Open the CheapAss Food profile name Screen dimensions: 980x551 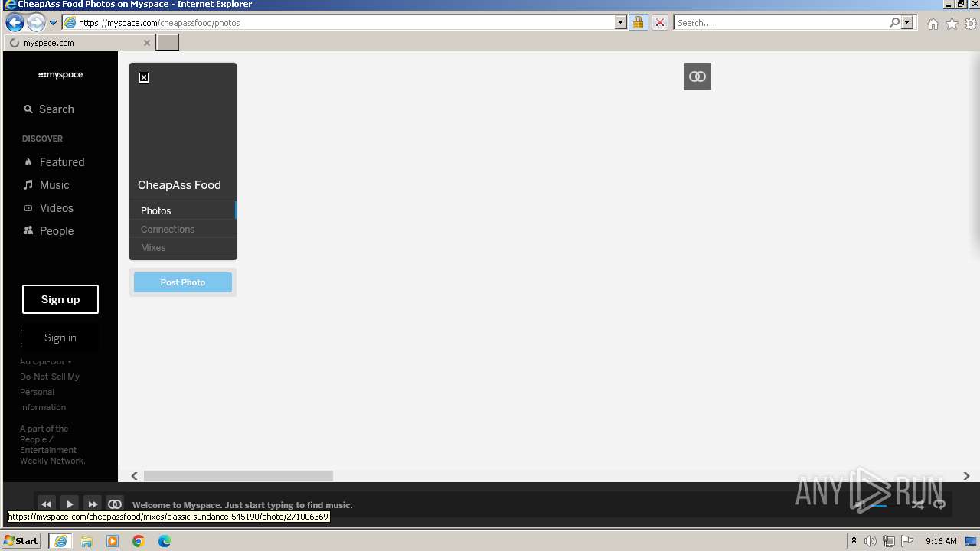pos(179,185)
